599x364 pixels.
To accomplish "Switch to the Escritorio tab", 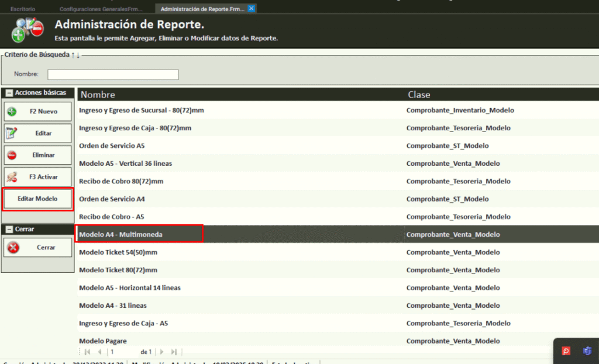I will 23,9.
